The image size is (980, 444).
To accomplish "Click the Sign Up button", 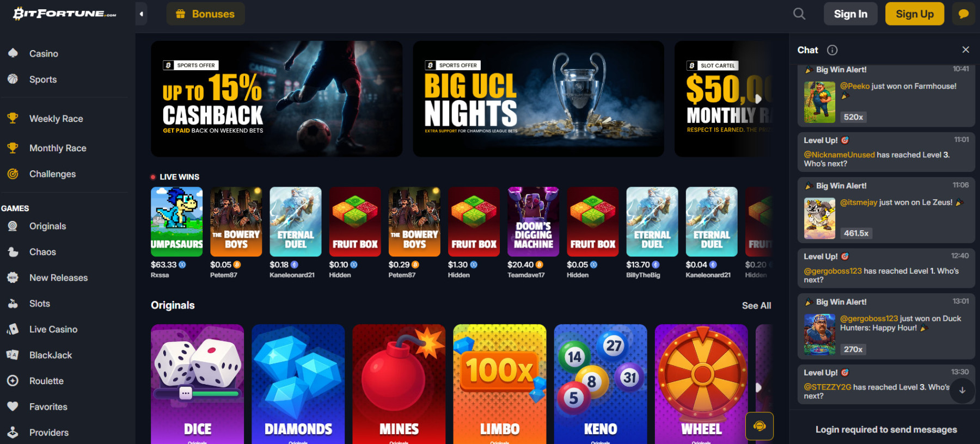I will coord(915,14).
